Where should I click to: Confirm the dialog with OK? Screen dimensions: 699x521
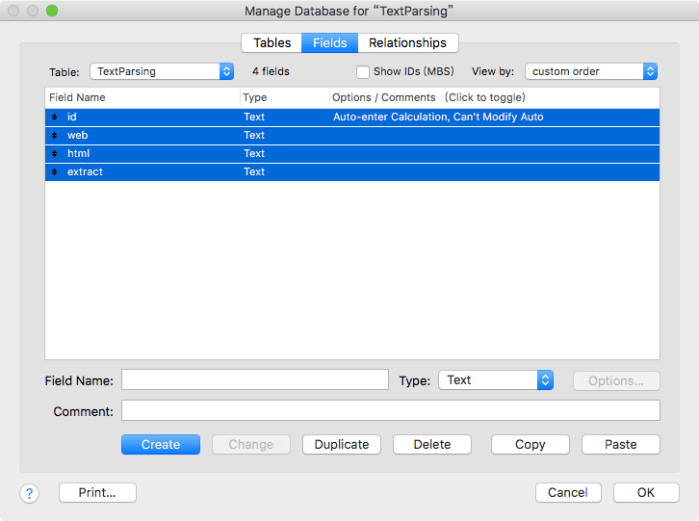pos(646,492)
